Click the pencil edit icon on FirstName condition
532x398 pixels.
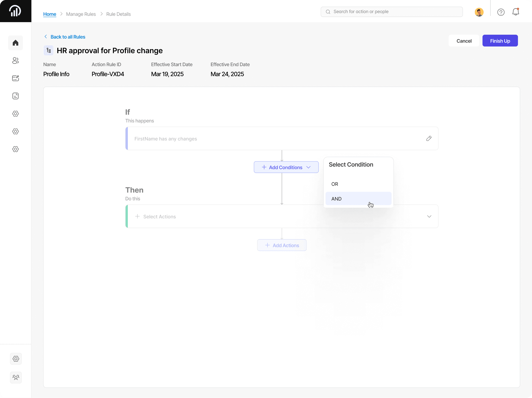click(429, 138)
